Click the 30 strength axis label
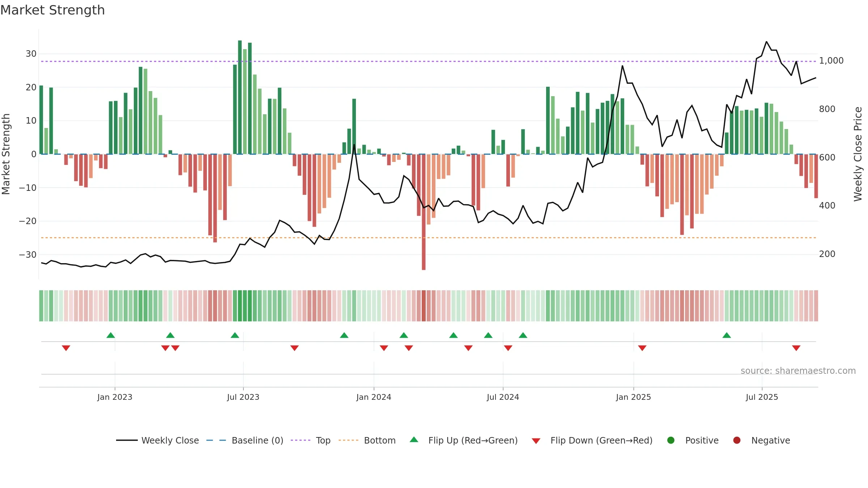 (31, 54)
